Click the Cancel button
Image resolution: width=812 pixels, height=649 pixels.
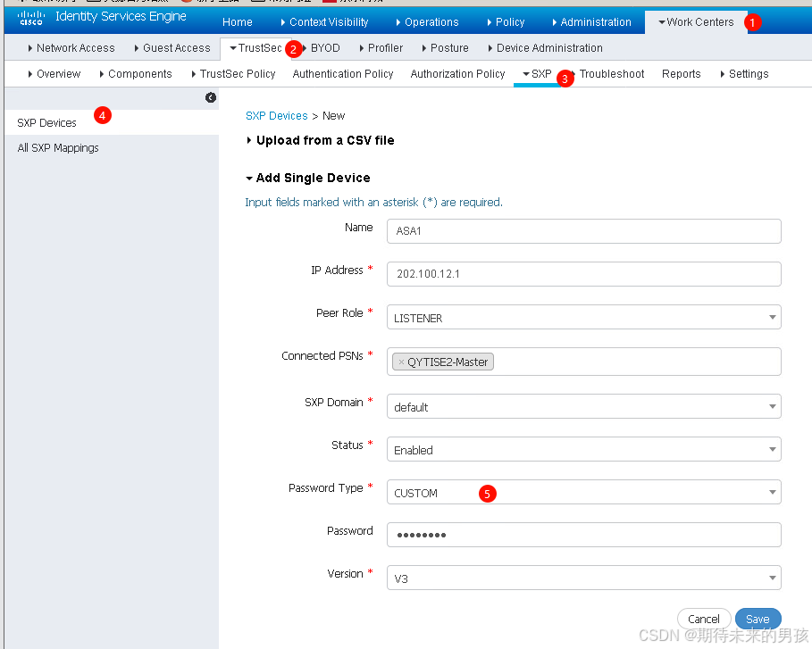point(704,619)
